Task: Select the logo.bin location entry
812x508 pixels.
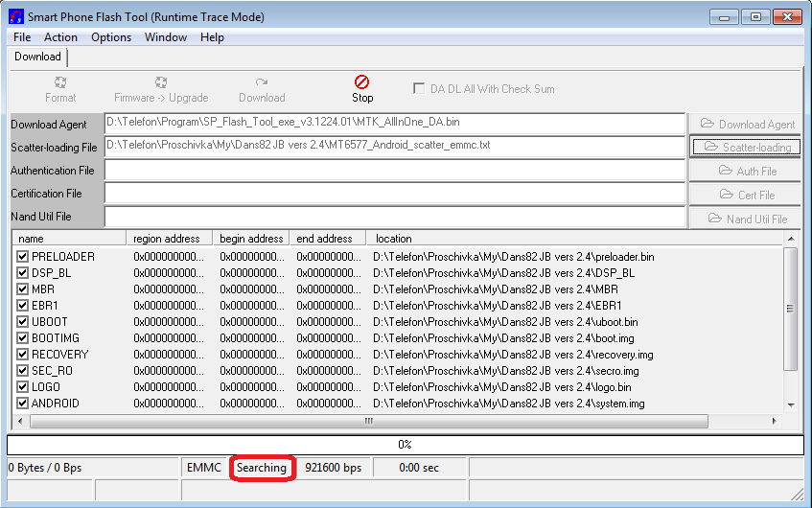Action: pyautogui.click(x=502, y=387)
